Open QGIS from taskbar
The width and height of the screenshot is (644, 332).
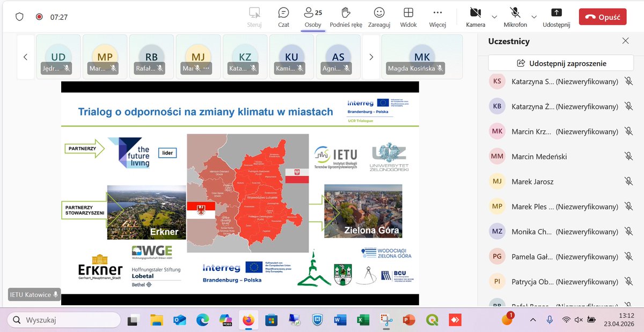[x=431, y=320]
